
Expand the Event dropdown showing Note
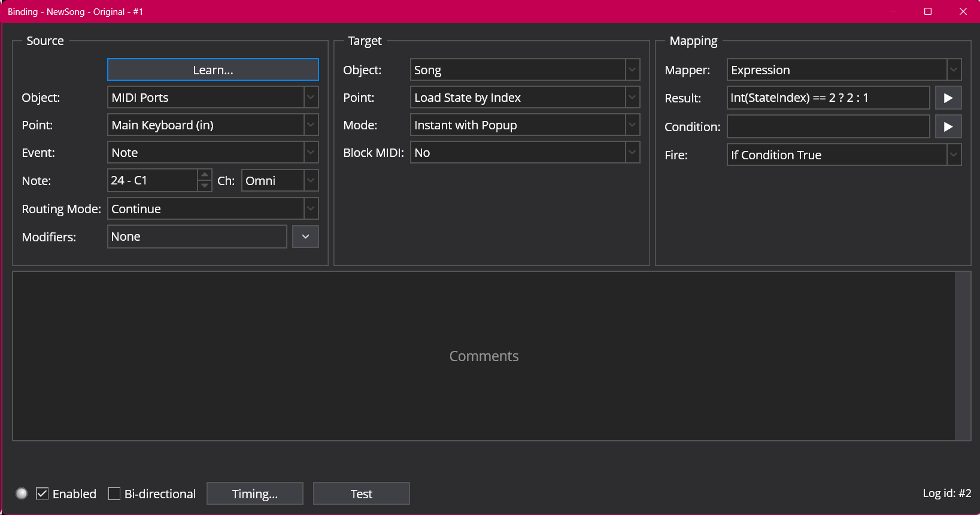point(311,153)
